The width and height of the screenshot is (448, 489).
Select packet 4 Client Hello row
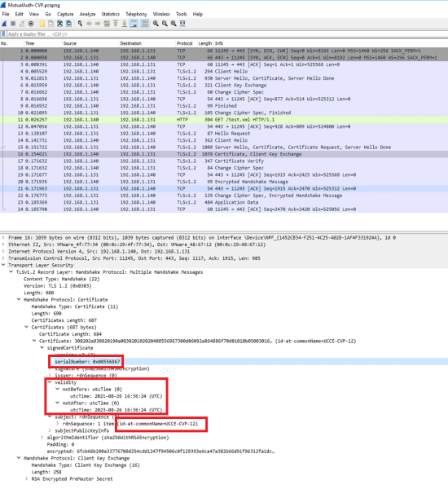tap(224, 72)
